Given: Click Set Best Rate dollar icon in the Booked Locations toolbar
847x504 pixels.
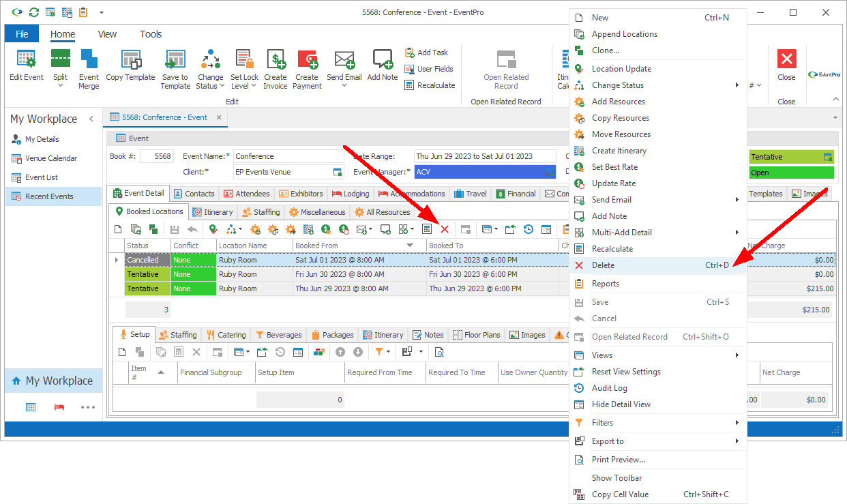Looking at the screenshot, I should click(x=326, y=229).
